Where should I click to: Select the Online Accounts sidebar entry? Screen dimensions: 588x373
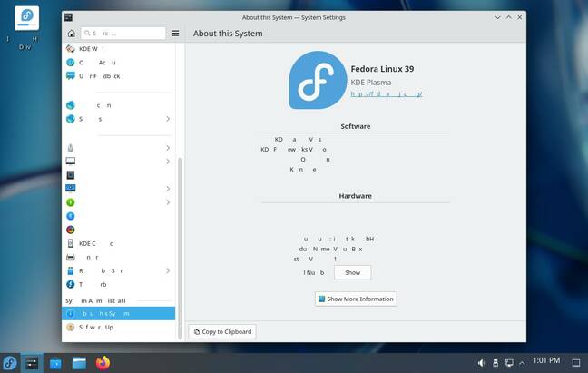118,63
